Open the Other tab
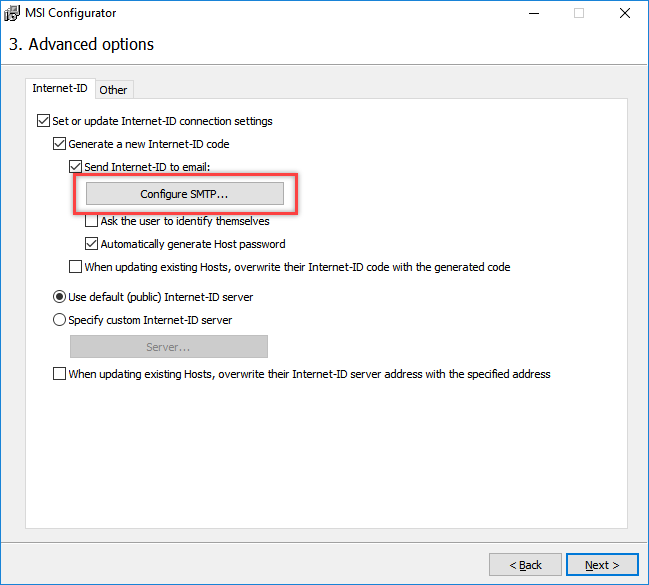Viewport: 649px width, 585px height. coord(113,90)
